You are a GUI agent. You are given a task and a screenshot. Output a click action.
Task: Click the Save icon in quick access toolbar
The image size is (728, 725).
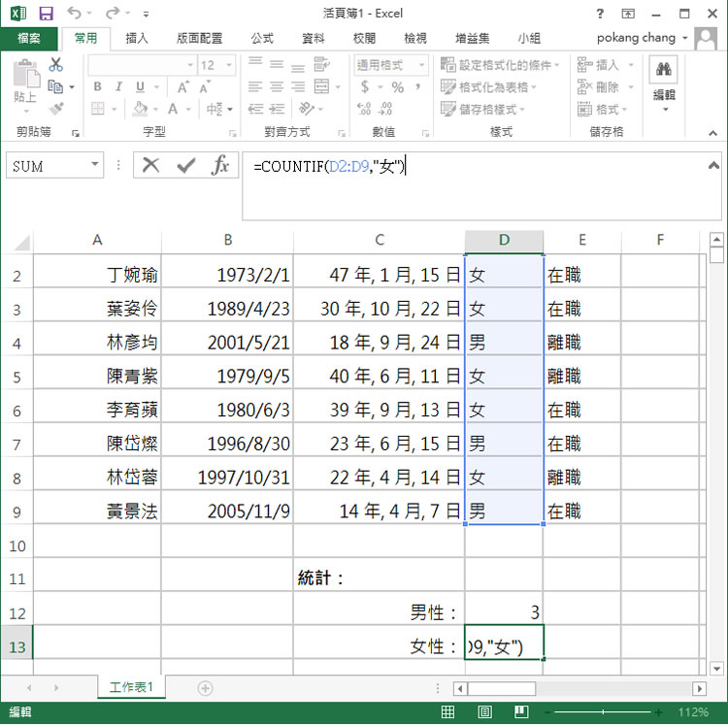click(46, 14)
